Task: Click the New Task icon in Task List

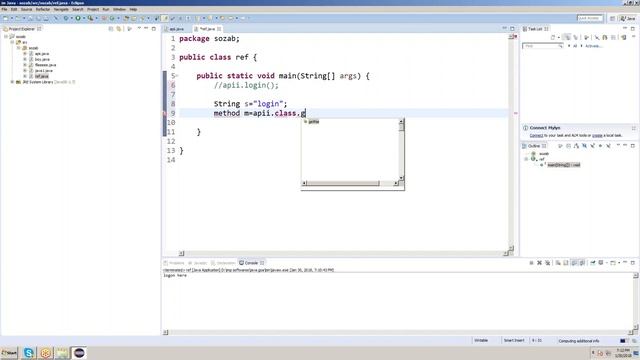Action: click(553, 37)
